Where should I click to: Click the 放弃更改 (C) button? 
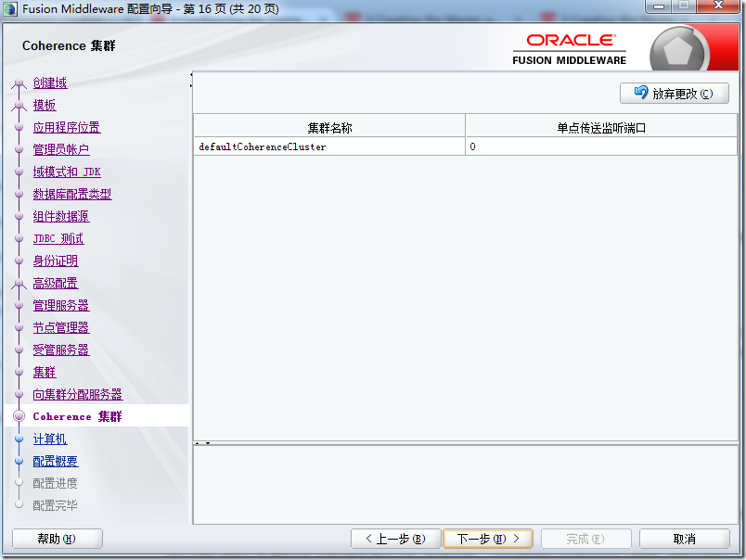[675, 93]
